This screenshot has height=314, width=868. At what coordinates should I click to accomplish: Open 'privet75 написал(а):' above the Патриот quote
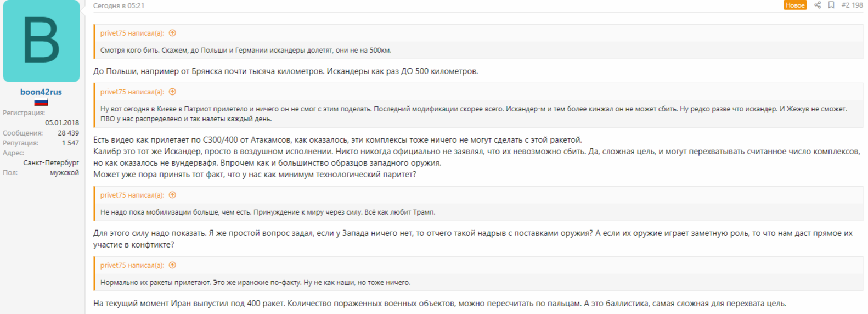pos(132,92)
